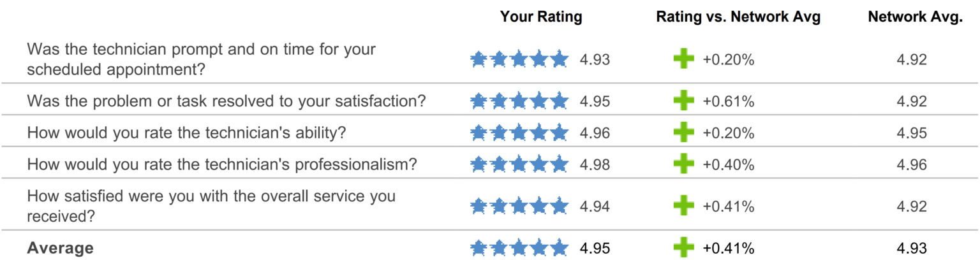Click the bold Average row label
This screenshot has height=260, width=980.
[x=60, y=248]
